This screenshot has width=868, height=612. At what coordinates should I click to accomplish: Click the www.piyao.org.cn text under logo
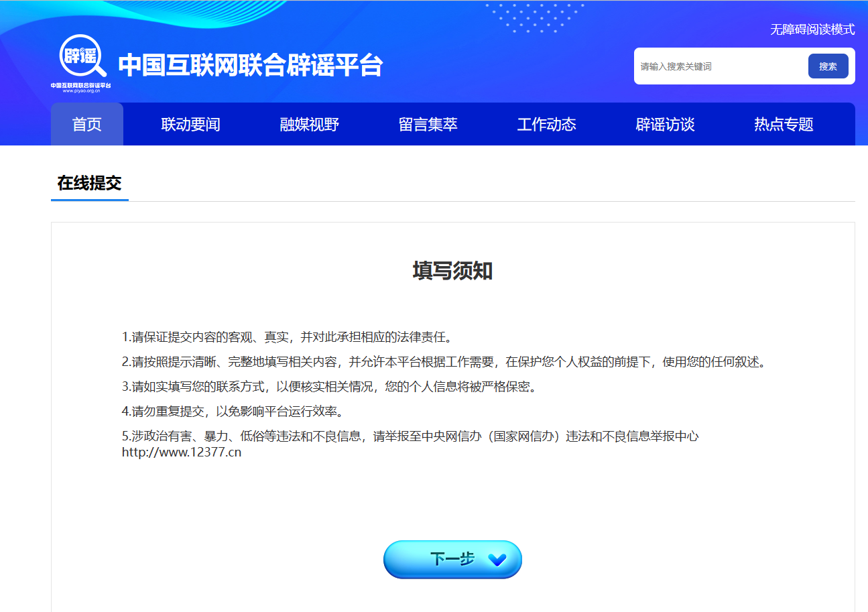pyautogui.click(x=80, y=90)
